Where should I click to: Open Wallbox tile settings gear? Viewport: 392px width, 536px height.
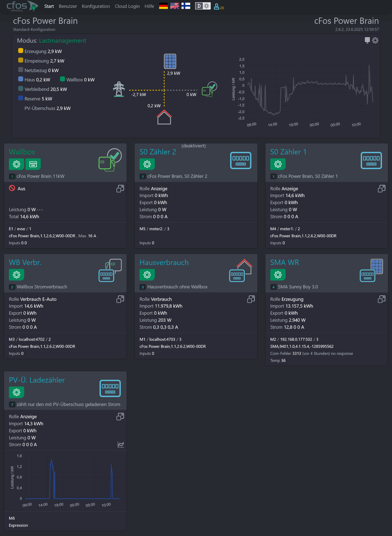(x=16, y=164)
